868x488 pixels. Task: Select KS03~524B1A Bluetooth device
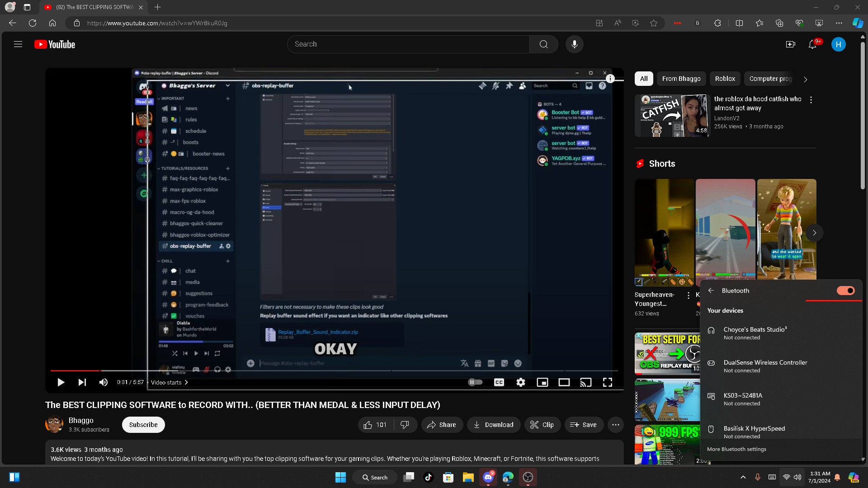click(781, 399)
